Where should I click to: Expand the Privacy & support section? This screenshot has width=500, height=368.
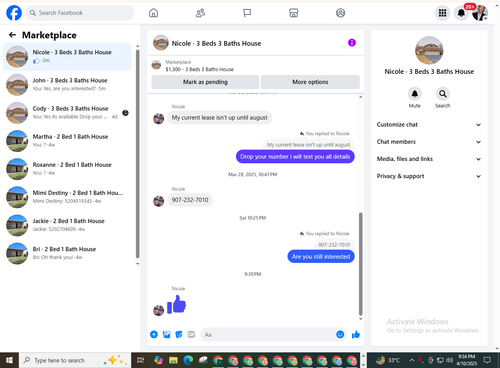(x=429, y=176)
